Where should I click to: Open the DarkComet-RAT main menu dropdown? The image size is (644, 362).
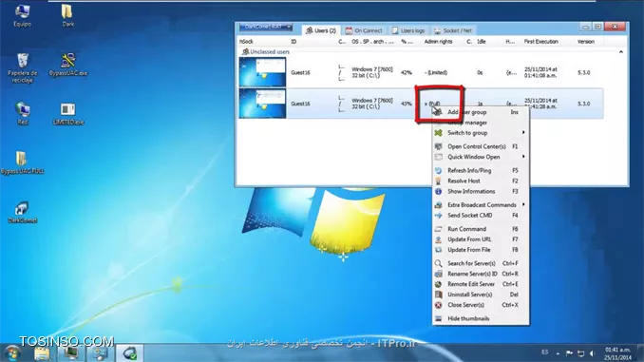coord(266,27)
